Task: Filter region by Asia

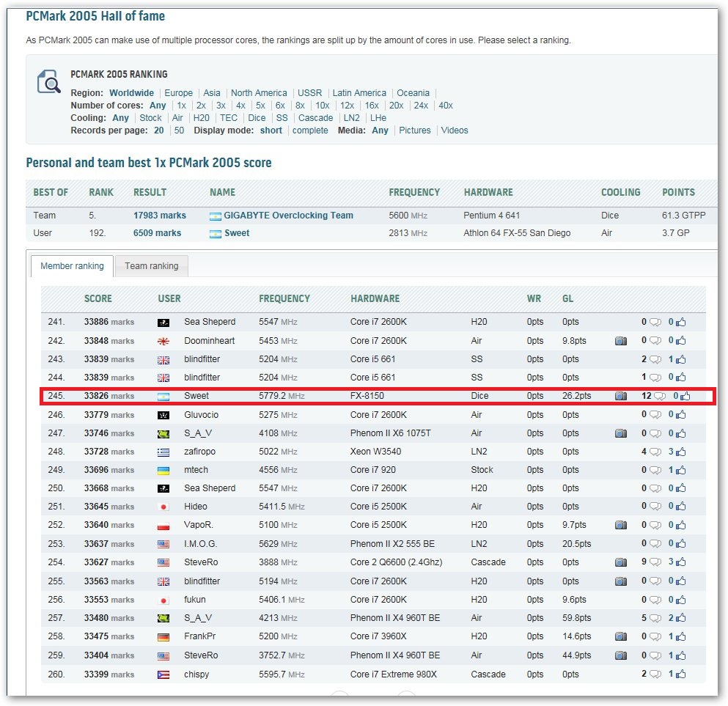Action: pyautogui.click(x=212, y=93)
